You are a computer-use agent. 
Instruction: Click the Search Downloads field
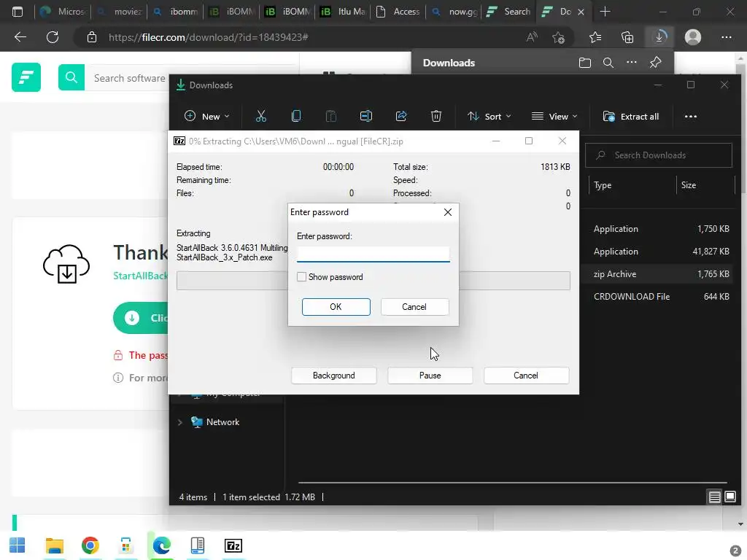click(x=659, y=155)
